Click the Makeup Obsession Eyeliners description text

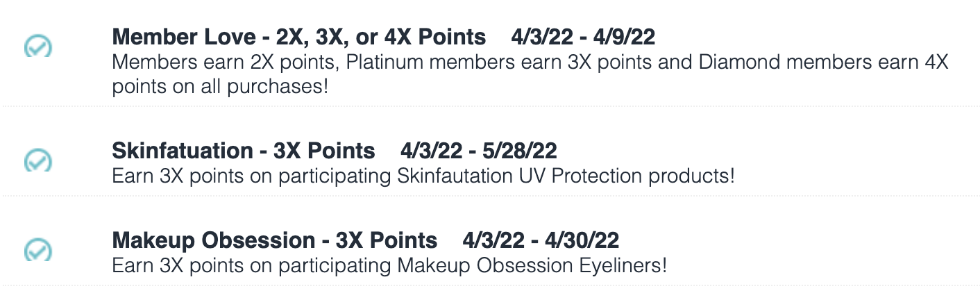pyautogui.click(x=389, y=265)
